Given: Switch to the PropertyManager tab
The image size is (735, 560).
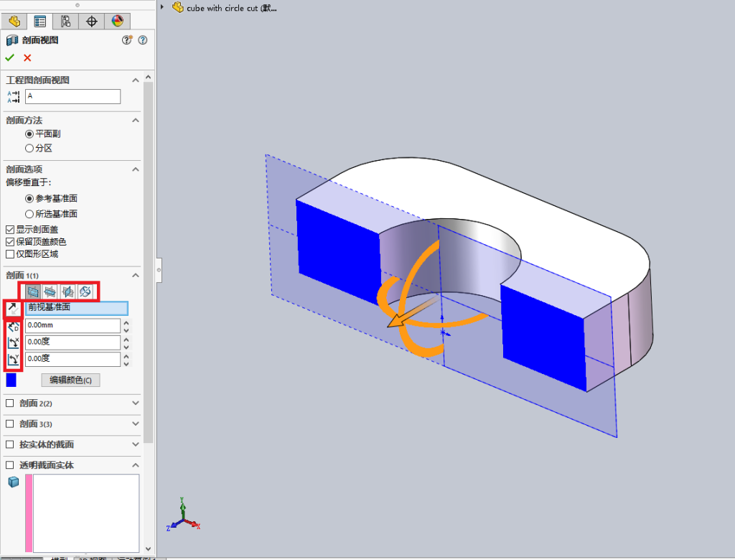Looking at the screenshot, I should [40, 21].
